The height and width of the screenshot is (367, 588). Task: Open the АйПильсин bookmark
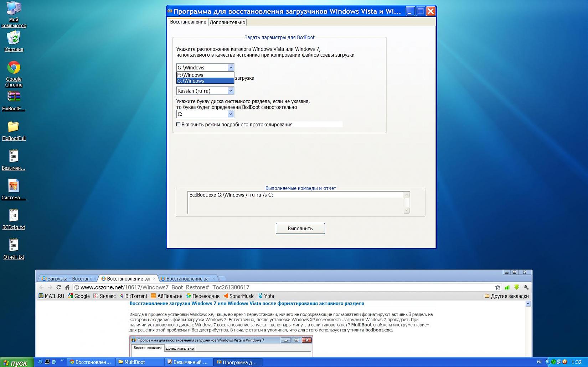[x=166, y=296]
